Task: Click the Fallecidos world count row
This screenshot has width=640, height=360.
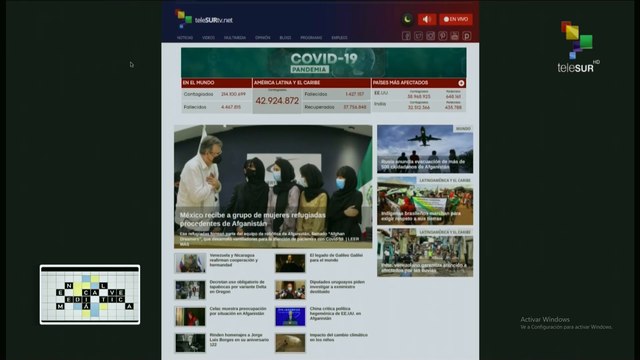Action: (x=216, y=107)
